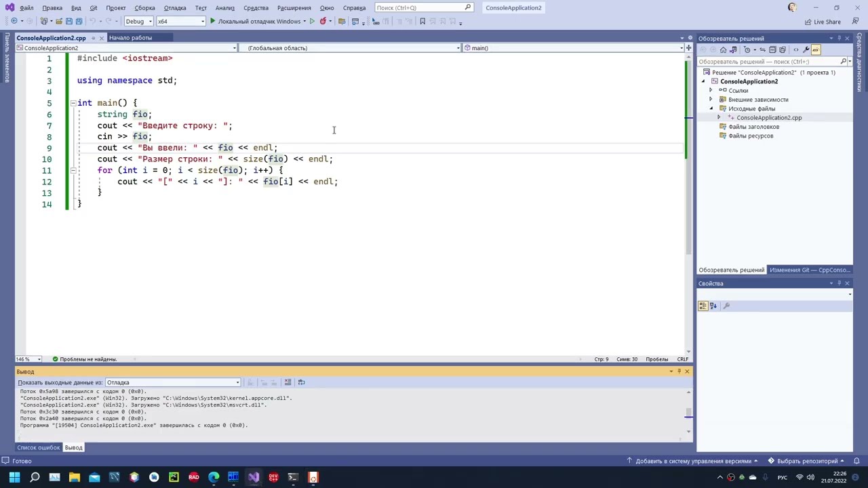Open the Global scope dropdown

(x=349, y=48)
